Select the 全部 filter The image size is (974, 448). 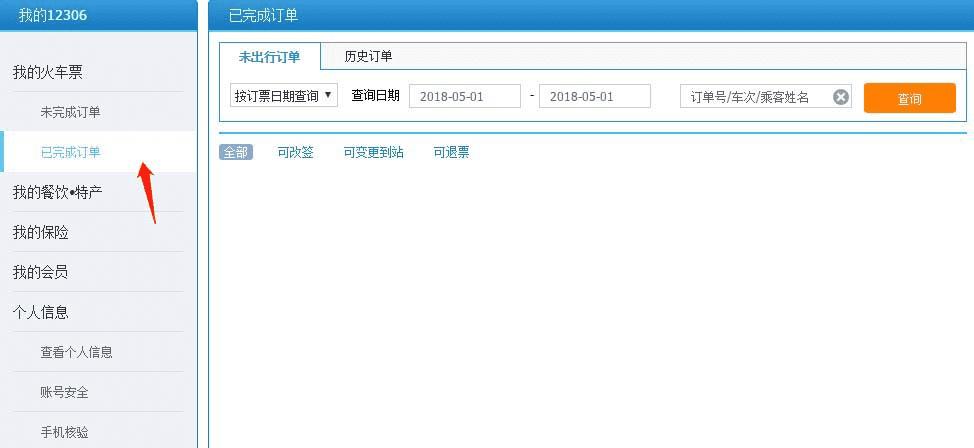click(236, 152)
